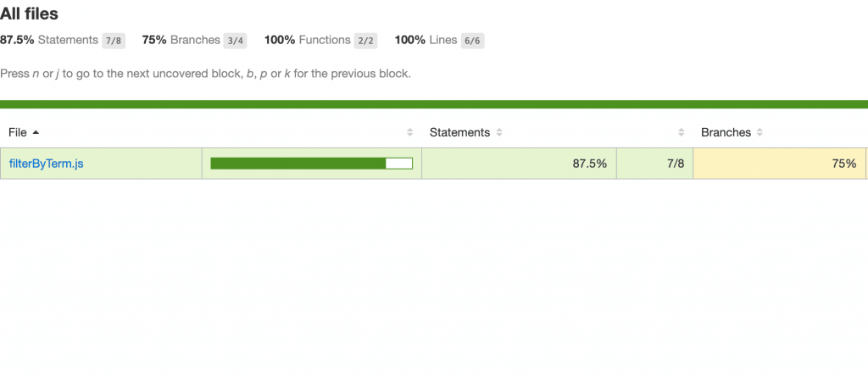Click the sort icon next to Branches header
The image size is (868, 378).
(760, 132)
